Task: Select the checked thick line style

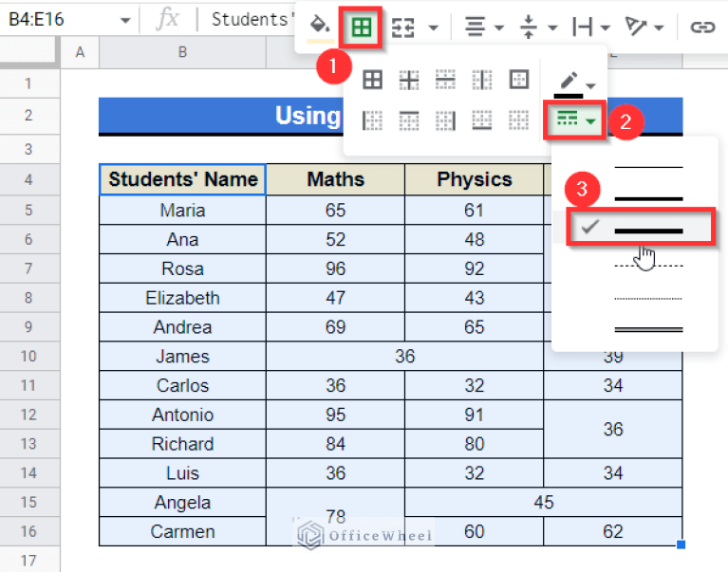Action: (648, 230)
